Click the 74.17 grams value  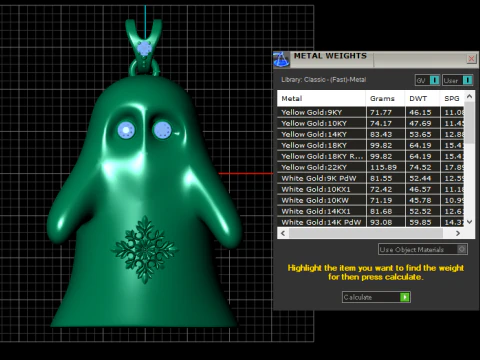coord(381,123)
